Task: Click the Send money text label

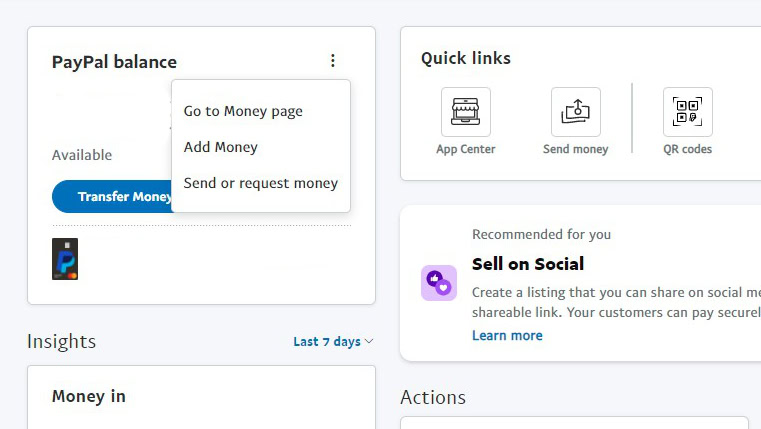Action: point(575,149)
